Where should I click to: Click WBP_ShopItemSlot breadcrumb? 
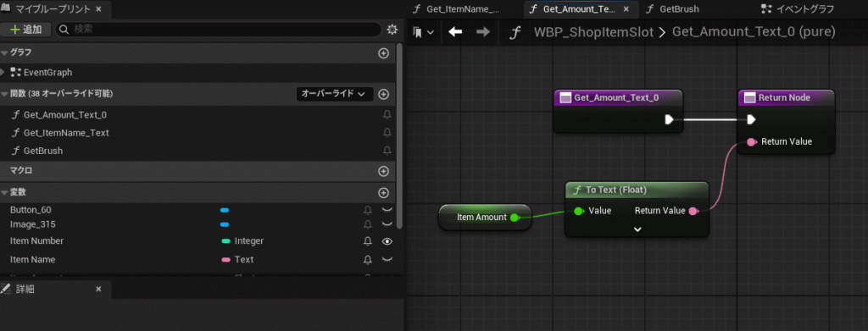pyautogui.click(x=594, y=32)
